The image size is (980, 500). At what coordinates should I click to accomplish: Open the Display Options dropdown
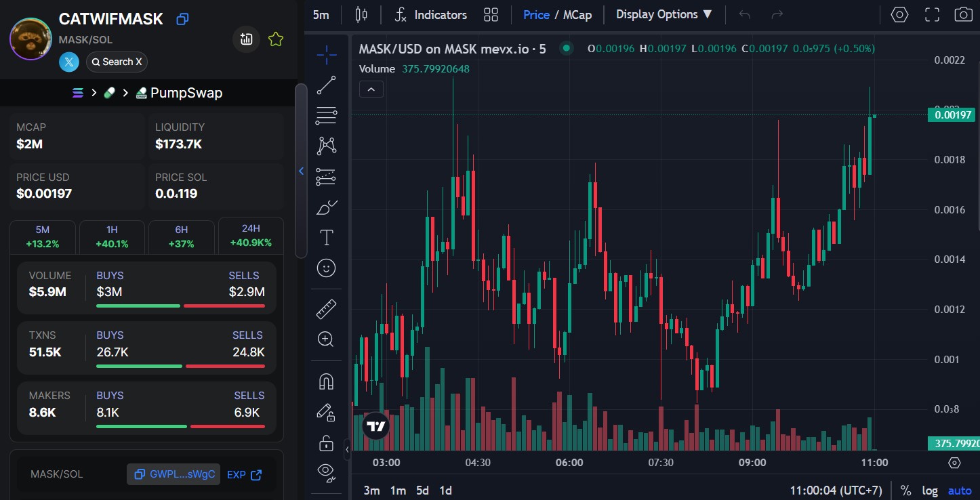pos(663,15)
